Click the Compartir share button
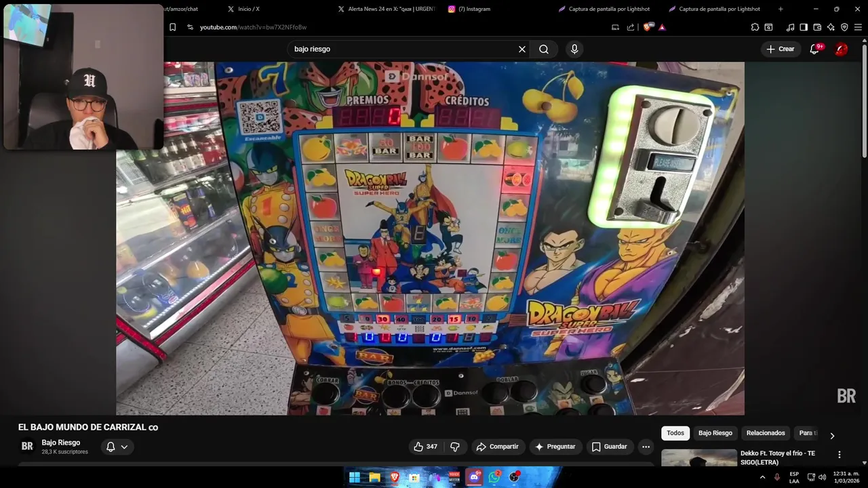 click(497, 447)
